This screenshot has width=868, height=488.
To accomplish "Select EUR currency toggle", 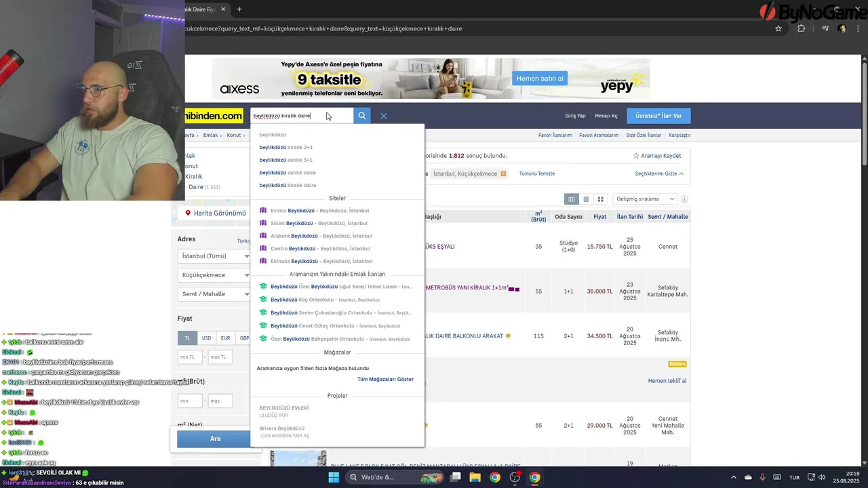I will (x=225, y=338).
